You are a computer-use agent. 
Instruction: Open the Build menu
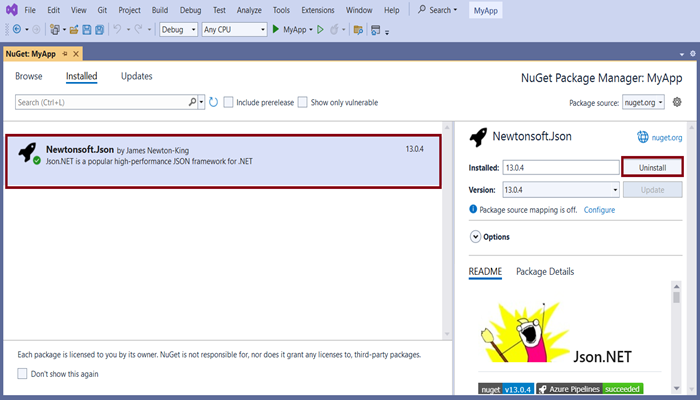(x=160, y=10)
